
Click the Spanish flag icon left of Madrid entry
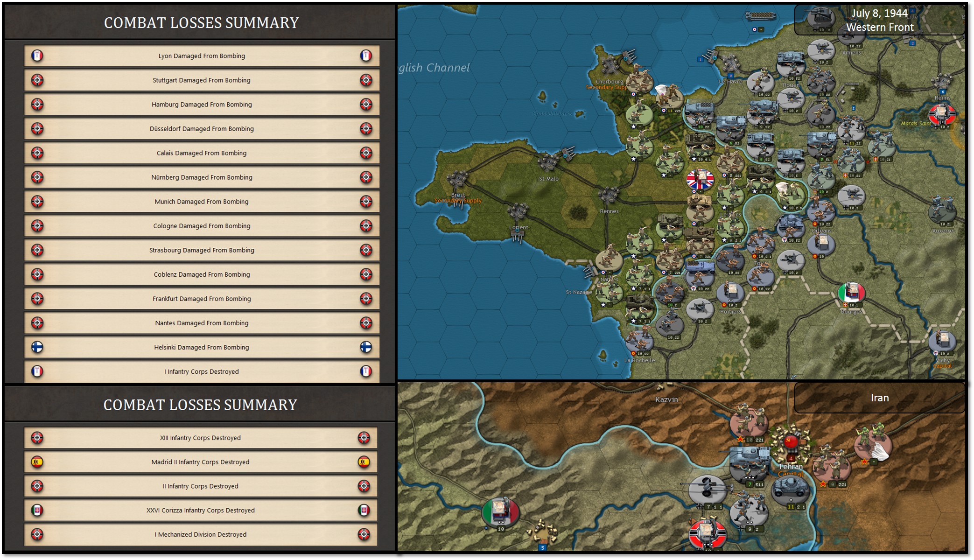[x=37, y=462]
